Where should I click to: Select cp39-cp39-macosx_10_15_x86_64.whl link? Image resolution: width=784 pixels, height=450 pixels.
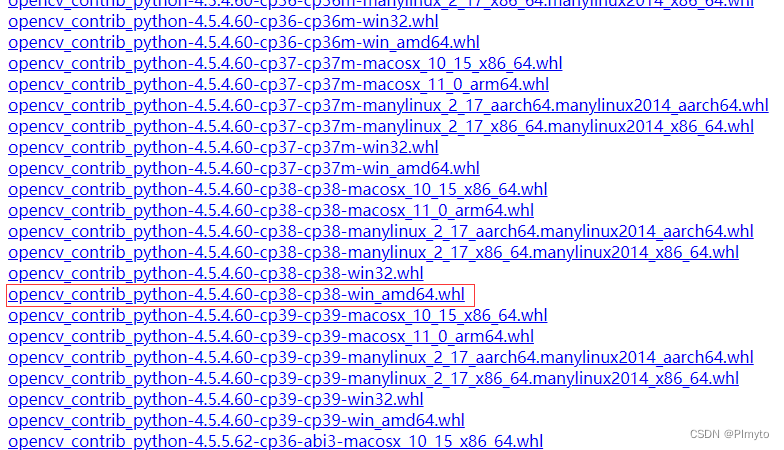pyautogui.click(x=278, y=316)
